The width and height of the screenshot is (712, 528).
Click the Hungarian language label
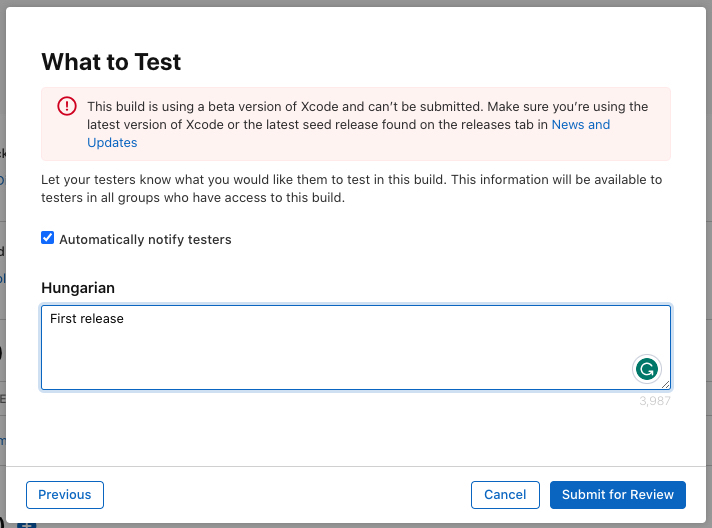click(78, 287)
